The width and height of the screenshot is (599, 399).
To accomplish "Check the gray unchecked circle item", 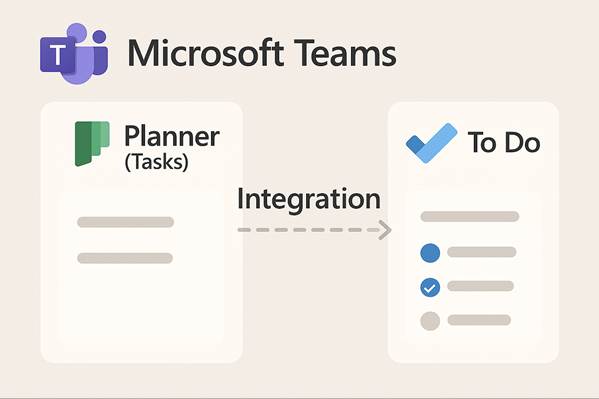I will [x=430, y=321].
